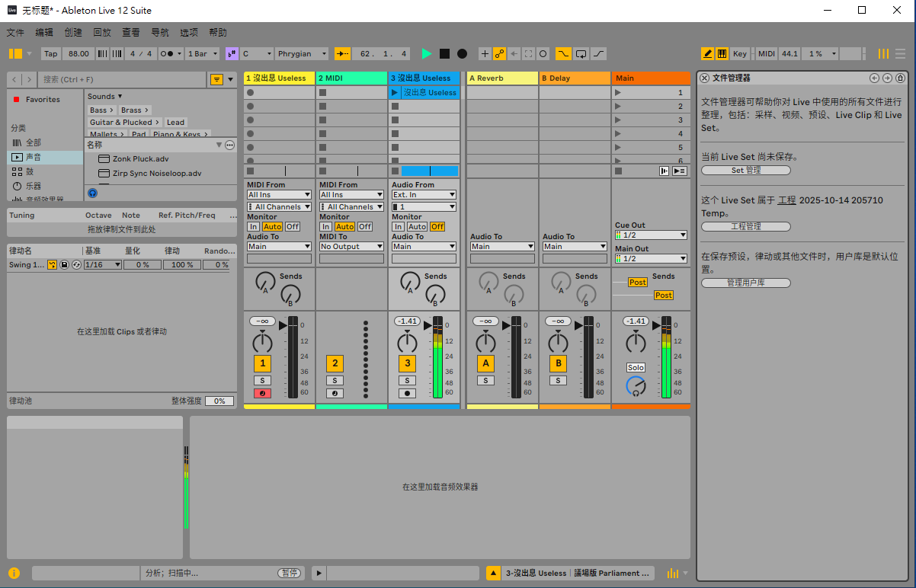This screenshot has width=916, height=588.
Task: Click the 管理用户库 button
Action: pos(745,283)
